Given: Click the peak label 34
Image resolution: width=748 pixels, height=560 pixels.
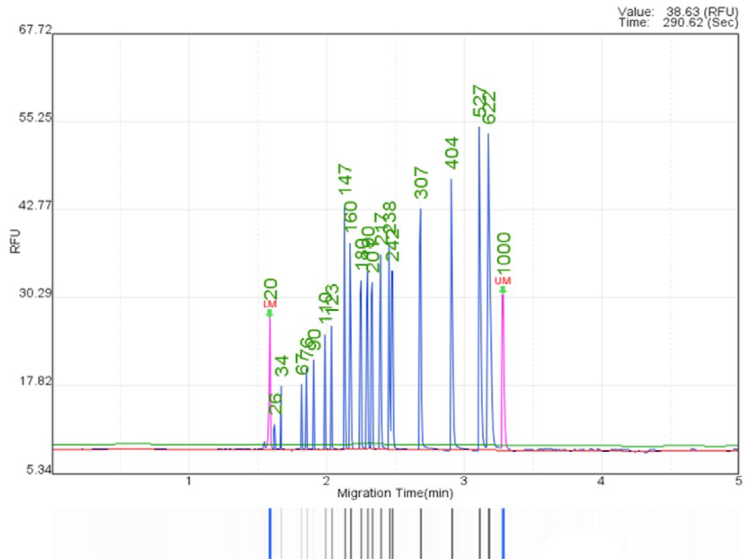Looking at the screenshot, I should (x=281, y=366).
